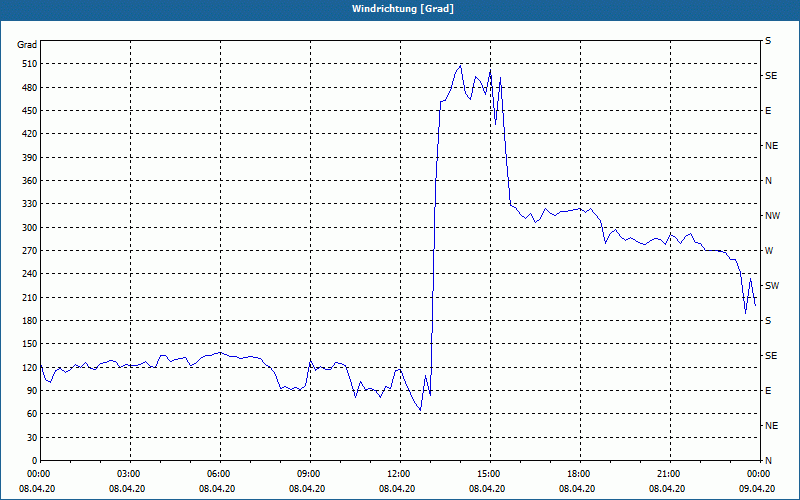The image size is (800, 500).
Task: Pick the 12:00 time axis label
Action: [x=397, y=474]
